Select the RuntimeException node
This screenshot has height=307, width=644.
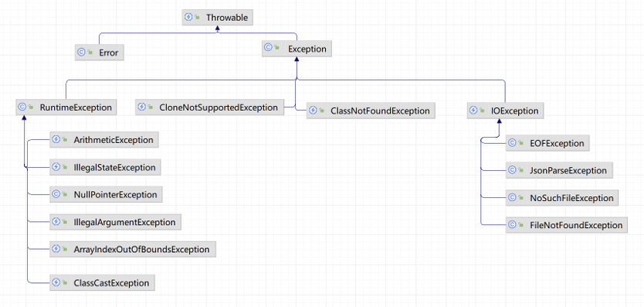66,107
